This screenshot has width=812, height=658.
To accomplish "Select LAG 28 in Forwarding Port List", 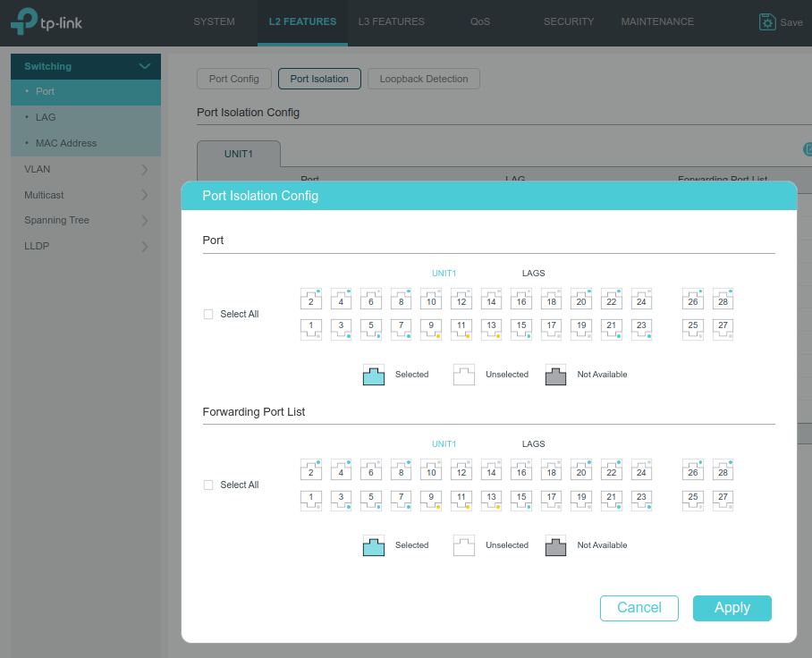I will (723, 469).
